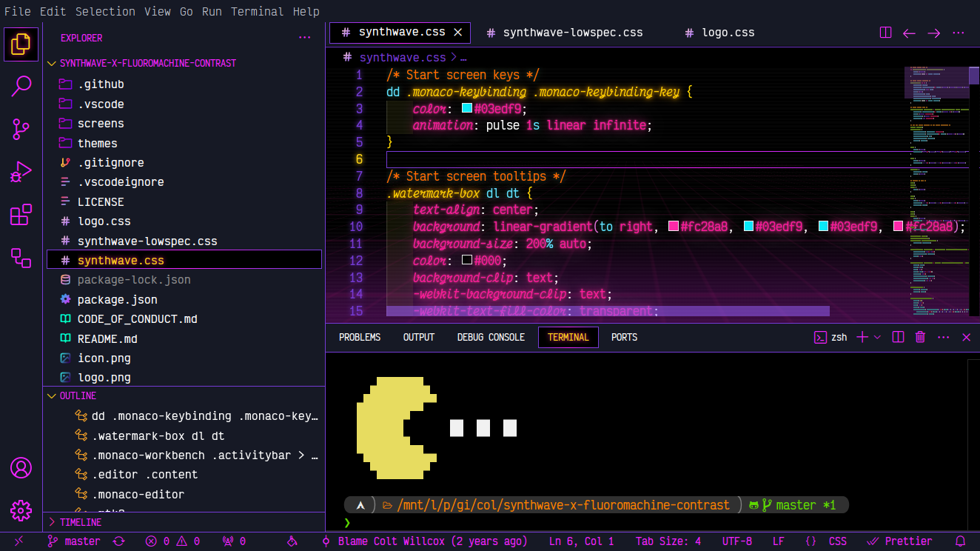The height and width of the screenshot is (551, 980).
Task: Open notifications bell icon
Action: pos(961,541)
